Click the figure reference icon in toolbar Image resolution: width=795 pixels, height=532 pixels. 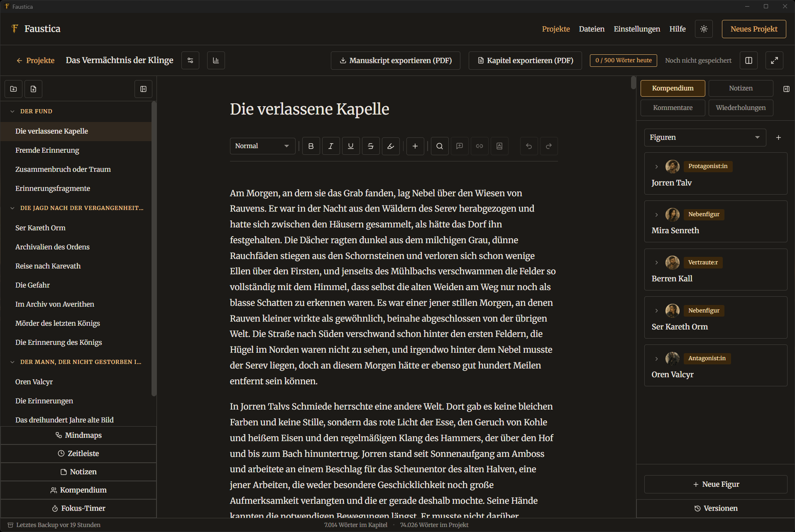point(499,146)
